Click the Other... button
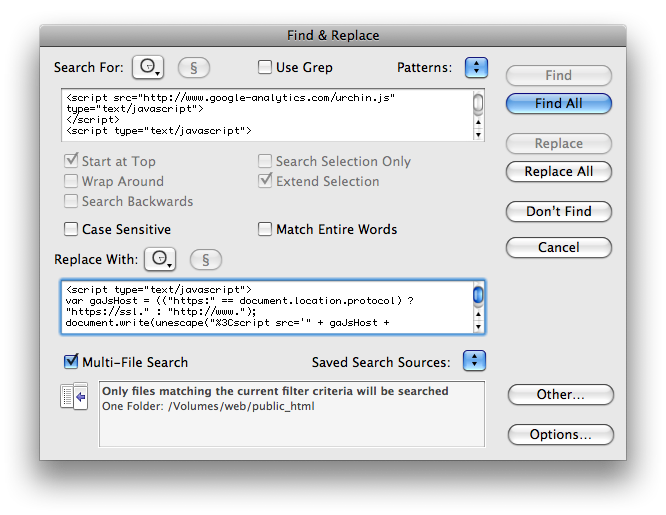This screenshot has height=515, width=666. click(x=560, y=394)
